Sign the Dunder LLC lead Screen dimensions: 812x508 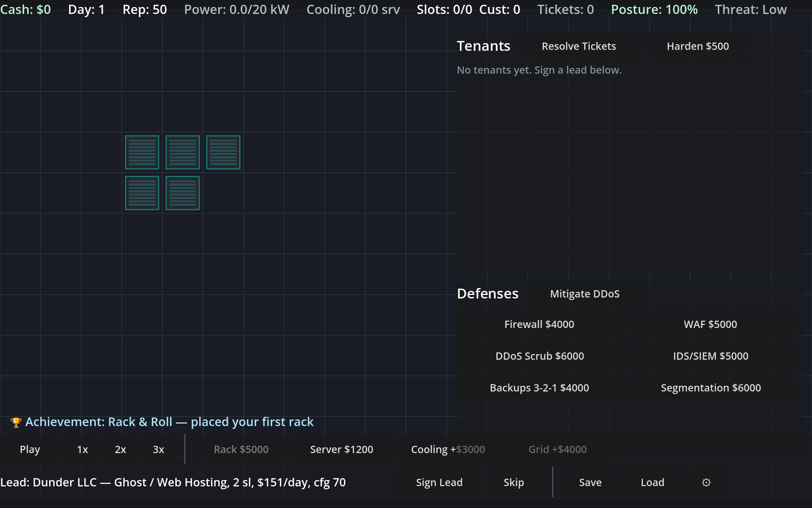(x=439, y=483)
